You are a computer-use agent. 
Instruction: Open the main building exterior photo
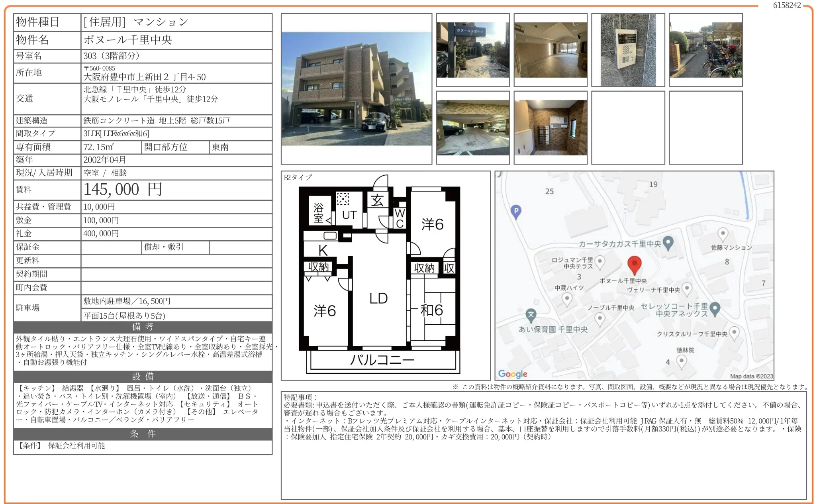[x=356, y=89]
